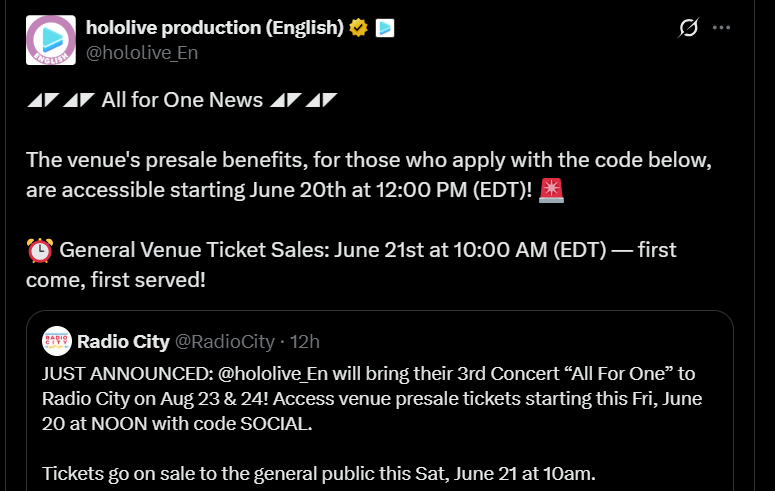Click the alarm clock emoji before General Venue

(39, 250)
